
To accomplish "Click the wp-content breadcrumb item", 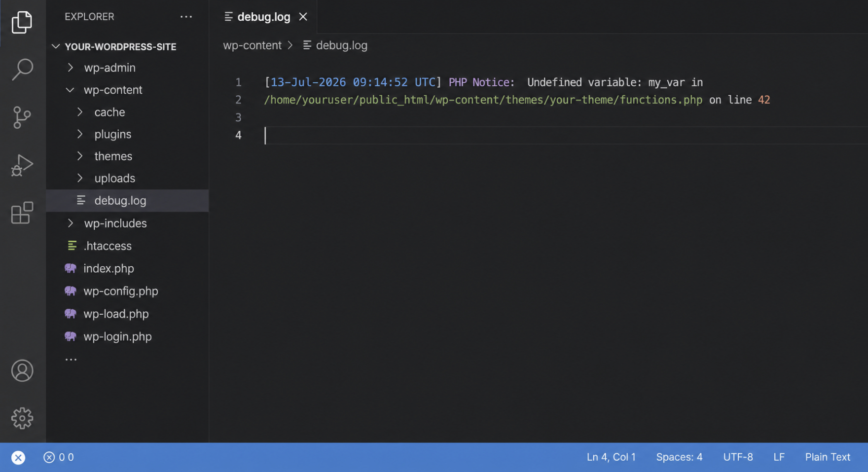I will (252, 45).
